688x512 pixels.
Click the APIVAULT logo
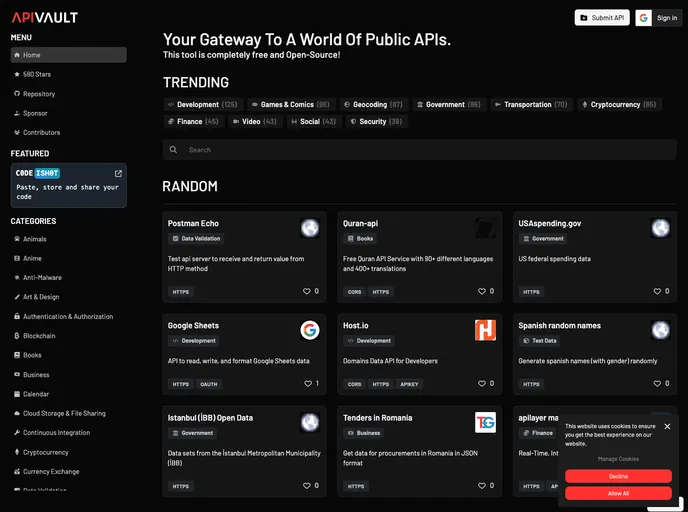click(x=45, y=18)
